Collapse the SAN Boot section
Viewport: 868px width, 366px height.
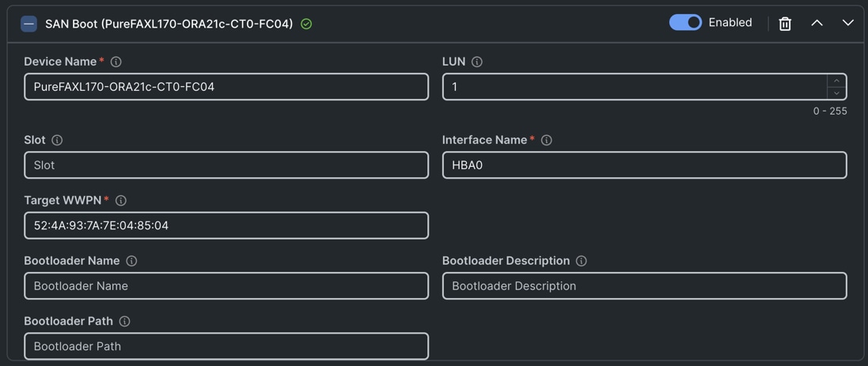(x=28, y=24)
